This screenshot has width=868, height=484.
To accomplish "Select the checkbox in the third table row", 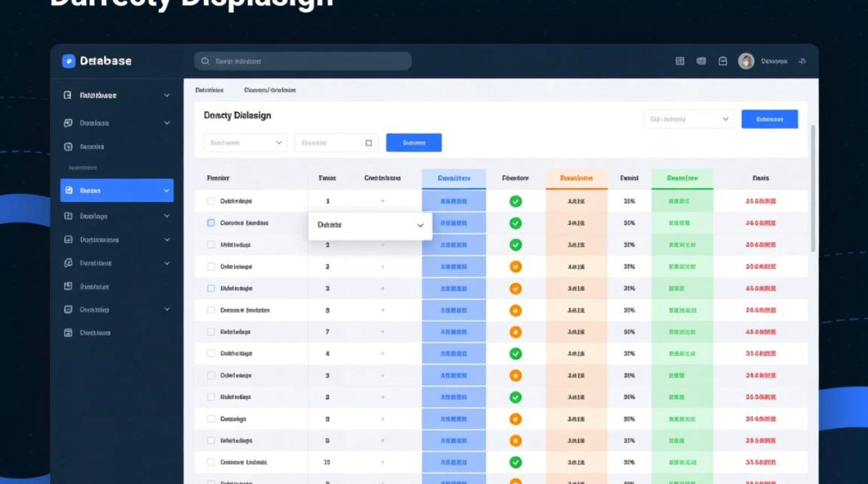I will [x=211, y=245].
